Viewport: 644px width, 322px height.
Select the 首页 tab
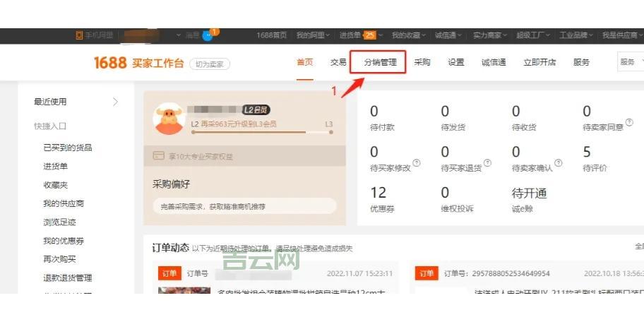305,62
